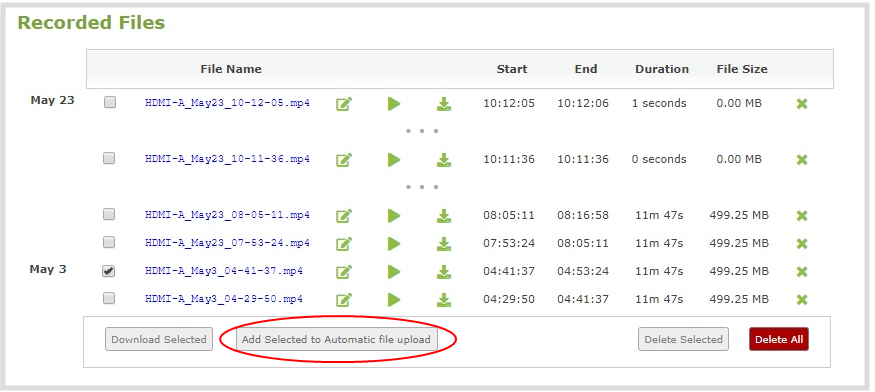Screen dimensions: 875x392
Task: Play the HDMI-A_May3_04-41-37.mp4 recording
Action: [394, 271]
